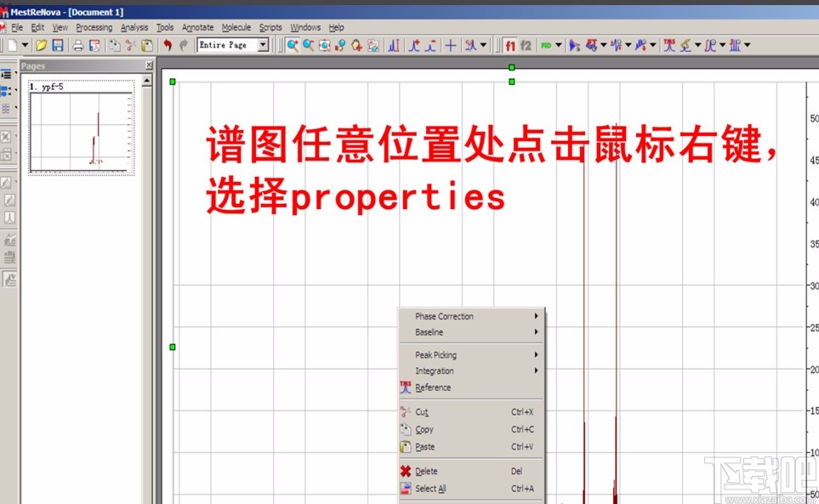
Task: Click Pages panel scrollbar up arrow
Action: [x=147, y=81]
